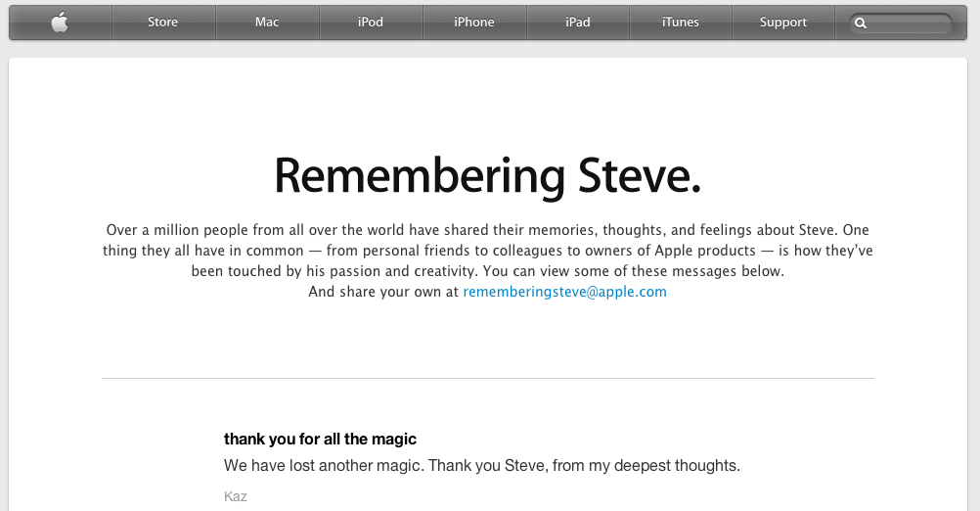Click the rememberingsteve@apple.com email link
Screen dimensions: 980x511
point(565,292)
